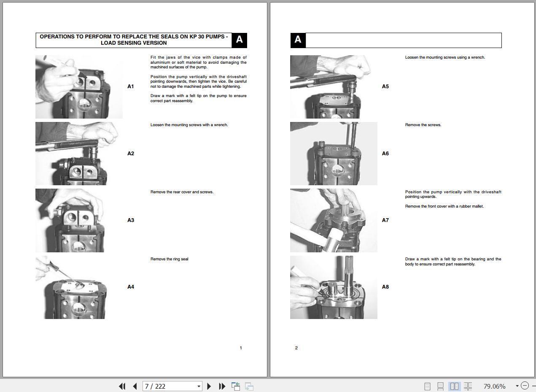Image resolution: width=536 pixels, height=392 pixels.
Task: Go to the next page
Action: (x=209, y=386)
